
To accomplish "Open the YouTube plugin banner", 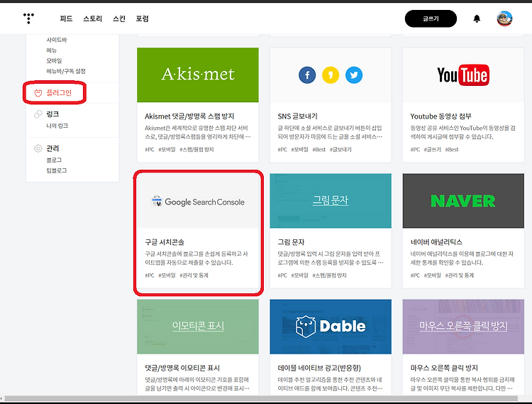I will click(x=463, y=75).
